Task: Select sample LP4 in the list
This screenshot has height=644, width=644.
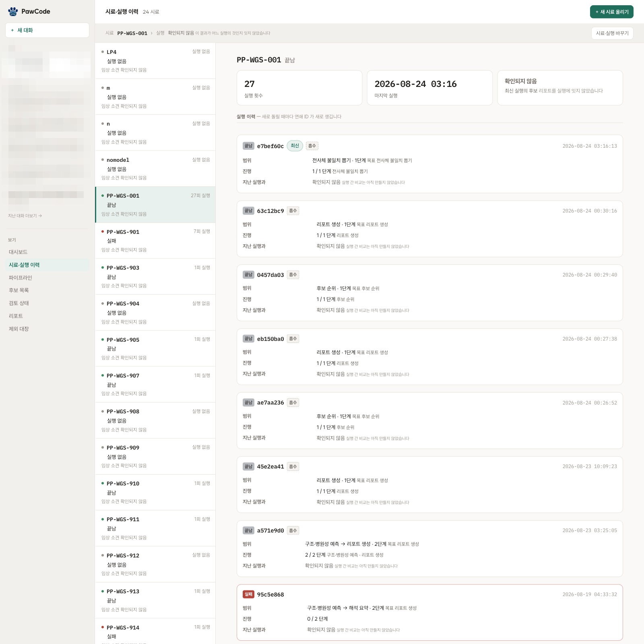Action: (155, 61)
